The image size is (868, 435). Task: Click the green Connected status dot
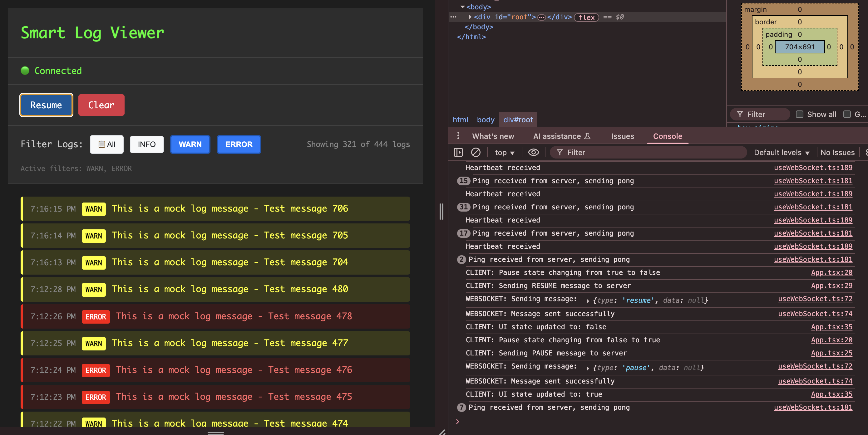[x=25, y=71]
